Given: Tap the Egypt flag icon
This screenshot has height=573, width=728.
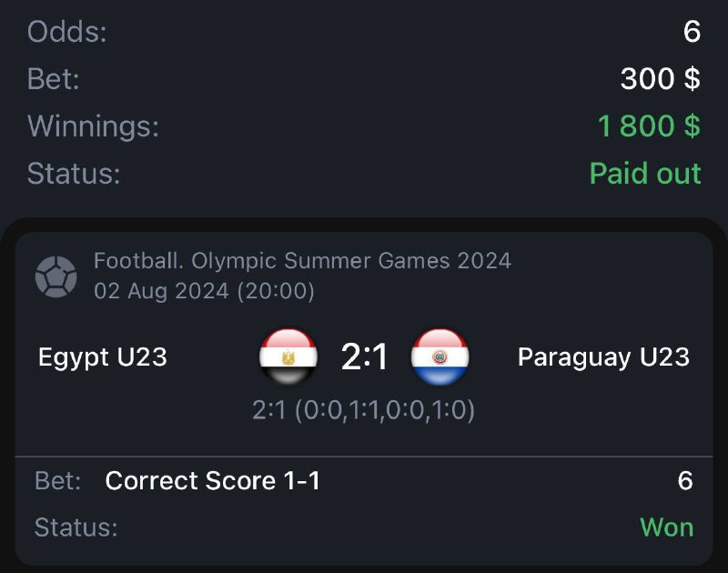Looking at the screenshot, I should click(288, 357).
